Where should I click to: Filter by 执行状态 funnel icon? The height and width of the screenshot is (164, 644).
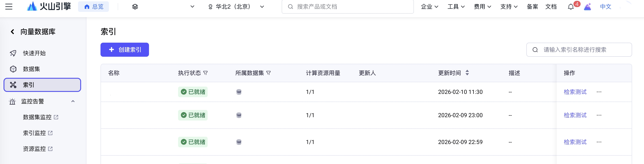click(205, 73)
